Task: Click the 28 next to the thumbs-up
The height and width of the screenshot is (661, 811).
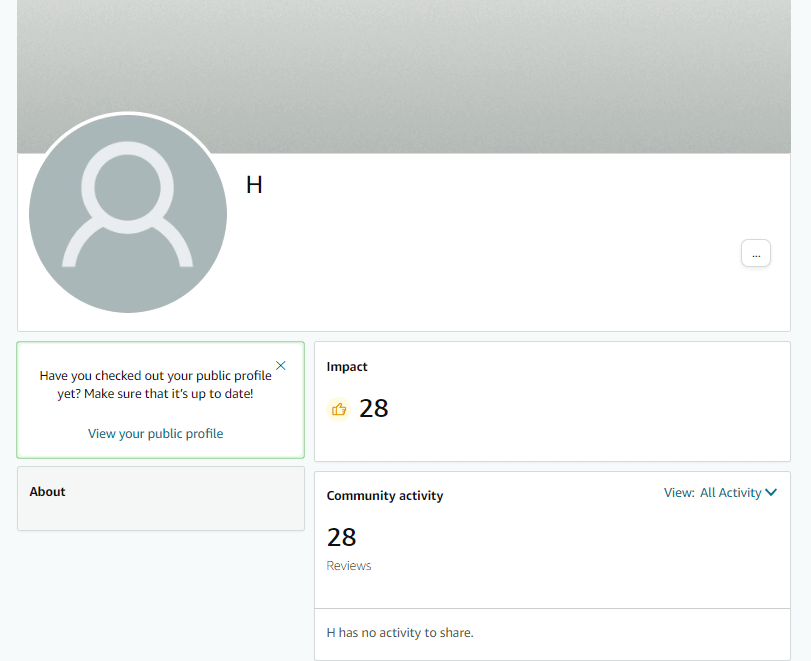Action: (374, 408)
